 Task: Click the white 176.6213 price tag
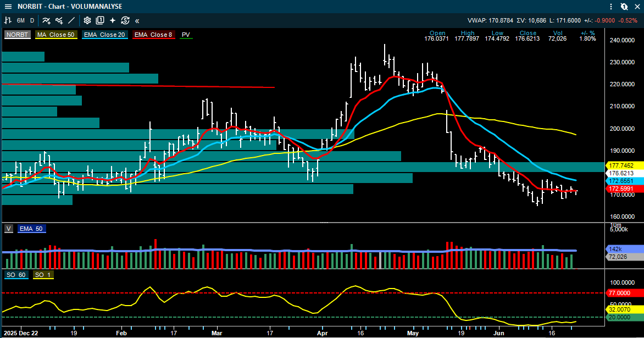(x=624, y=173)
